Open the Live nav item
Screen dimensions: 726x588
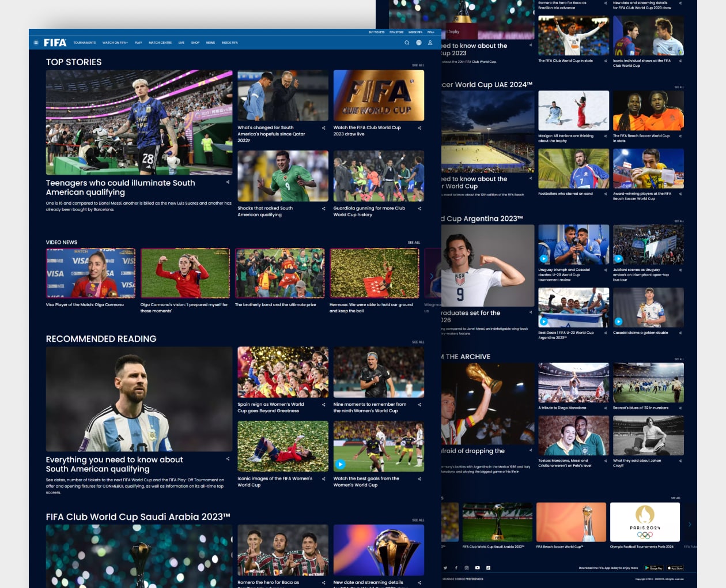181,43
